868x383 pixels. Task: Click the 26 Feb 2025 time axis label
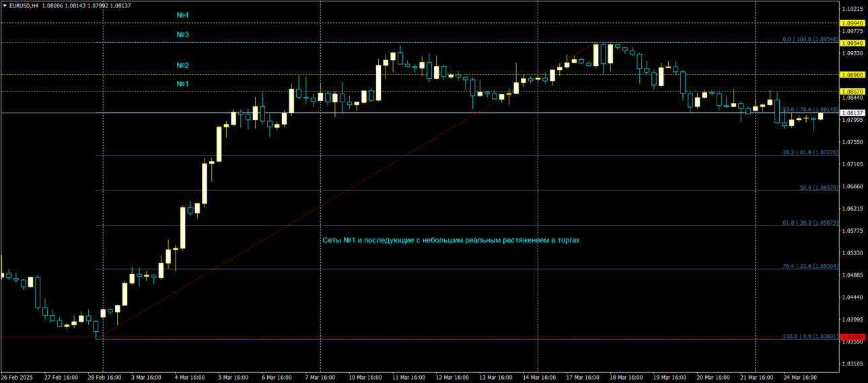pos(16,378)
